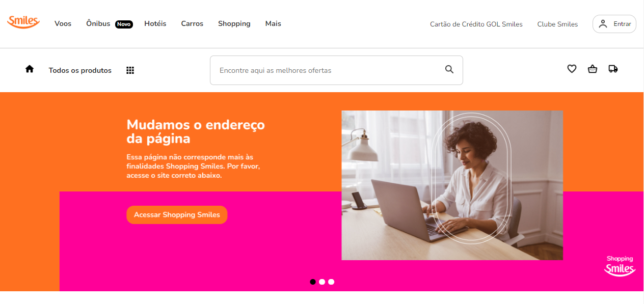Open the delivery truck icon
Image resolution: width=644 pixels, height=304 pixels.
pyautogui.click(x=613, y=69)
